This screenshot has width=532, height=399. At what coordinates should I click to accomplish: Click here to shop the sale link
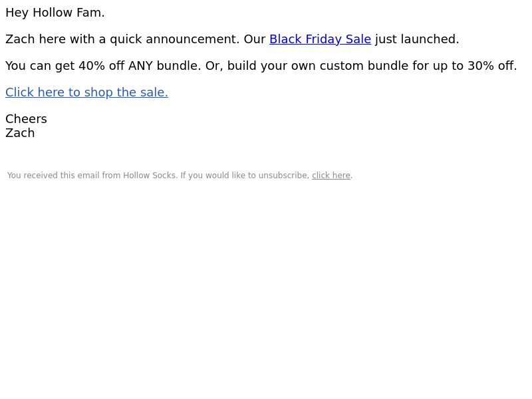tap(87, 92)
